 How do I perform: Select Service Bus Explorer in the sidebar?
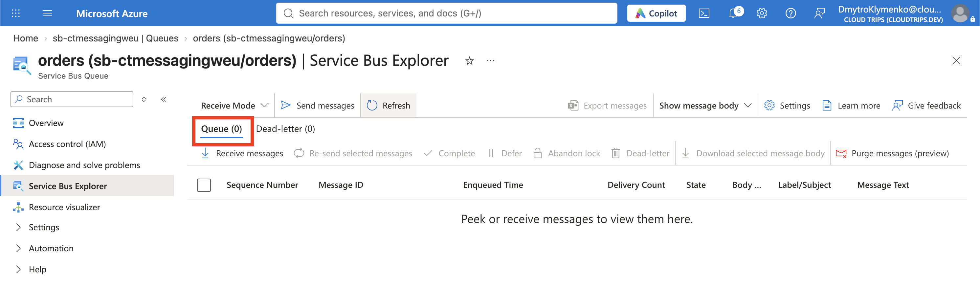tap(87, 186)
